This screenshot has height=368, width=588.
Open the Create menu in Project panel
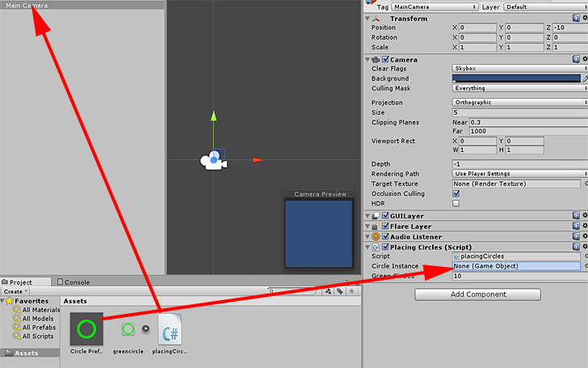click(14, 291)
